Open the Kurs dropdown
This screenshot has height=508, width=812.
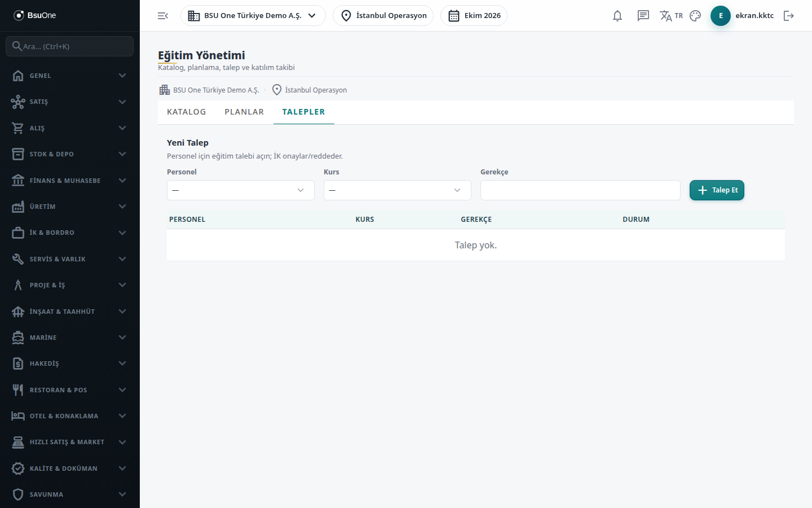pyautogui.click(x=398, y=190)
